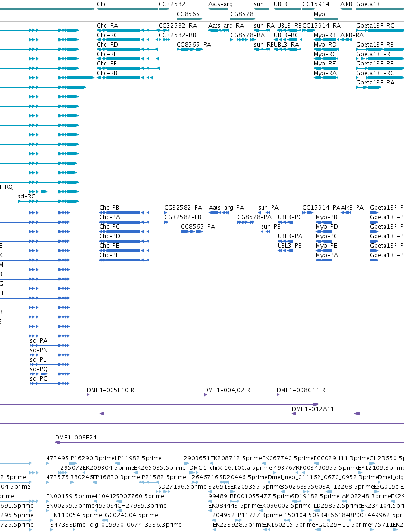The image size is (404, 532).
Task: Select protein Myb-PA
Action: pyautogui.click(x=327, y=255)
